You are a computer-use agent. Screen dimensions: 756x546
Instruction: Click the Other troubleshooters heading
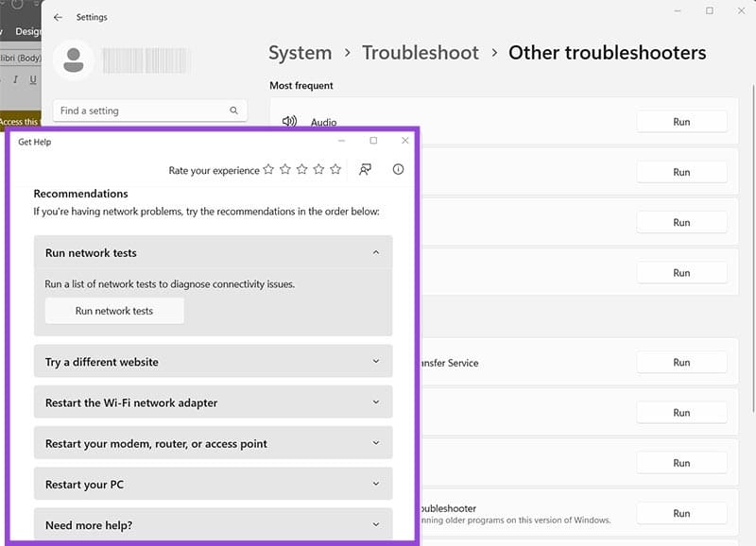607,53
